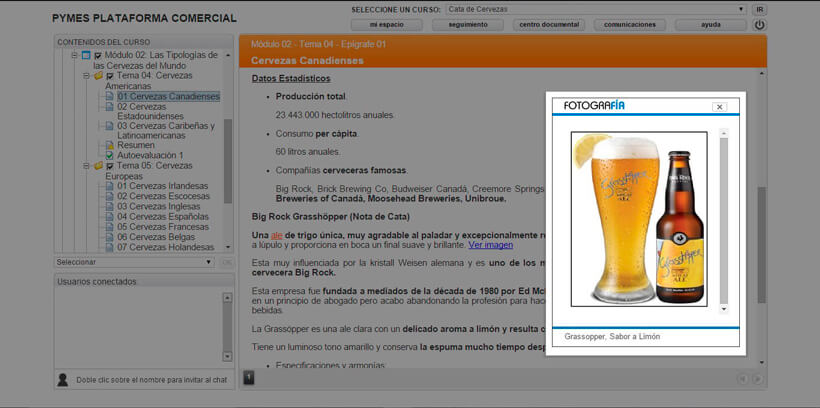Open the ayuda menu
Viewport: 820px width, 408px height.
711,25
